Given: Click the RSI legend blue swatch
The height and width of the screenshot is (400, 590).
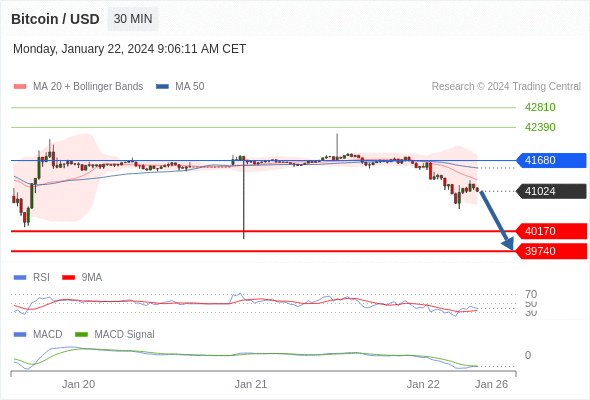Looking at the screenshot, I should (x=20, y=278).
